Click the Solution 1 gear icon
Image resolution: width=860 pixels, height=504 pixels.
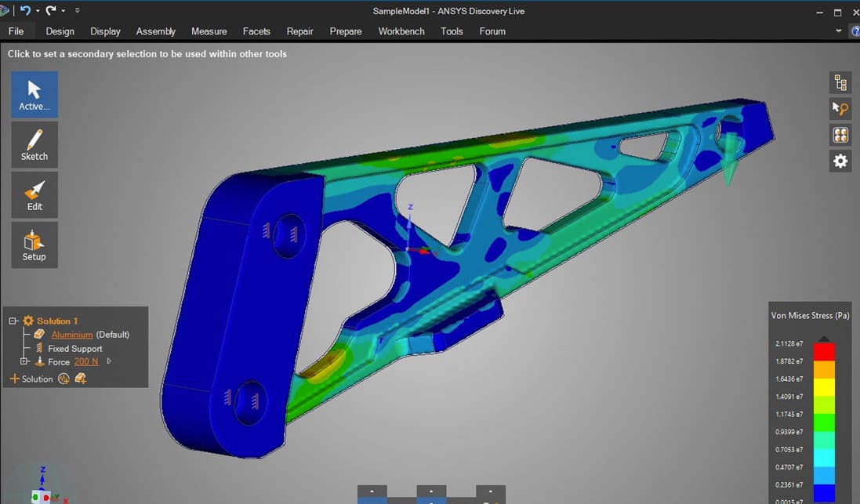(28, 321)
